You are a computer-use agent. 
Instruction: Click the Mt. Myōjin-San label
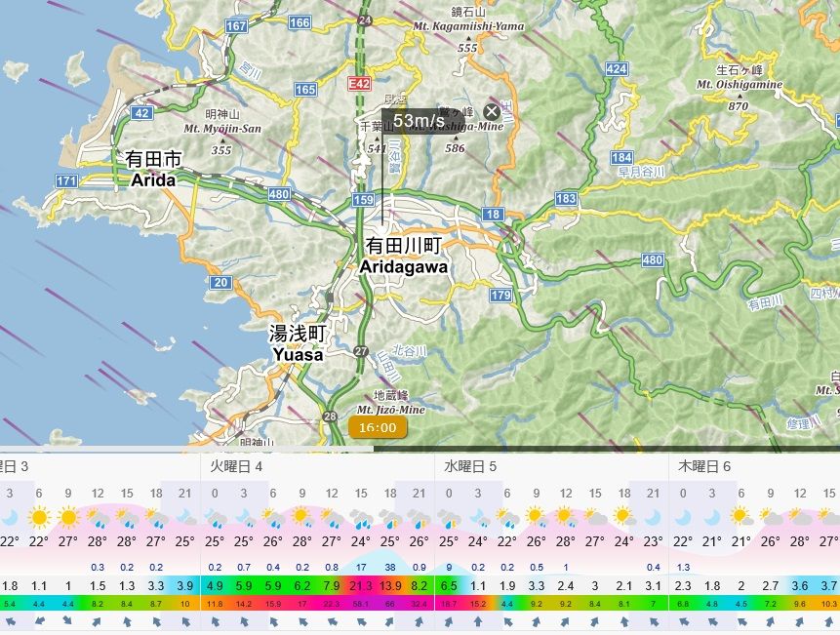[x=222, y=129]
